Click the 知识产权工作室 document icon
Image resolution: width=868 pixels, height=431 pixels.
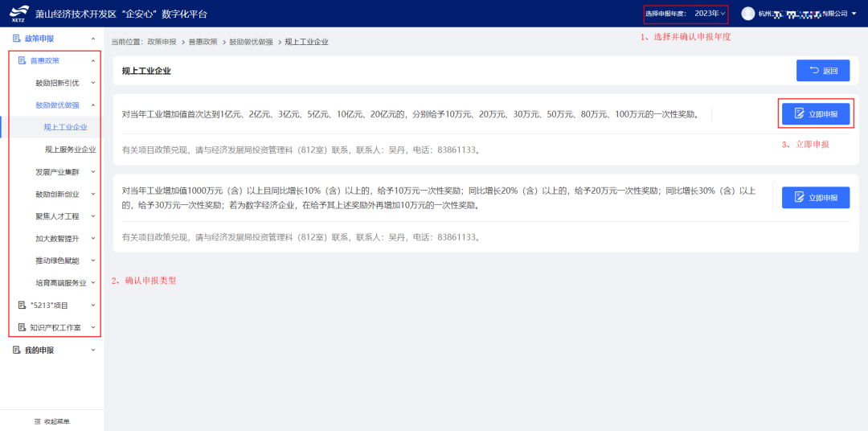(x=23, y=327)
